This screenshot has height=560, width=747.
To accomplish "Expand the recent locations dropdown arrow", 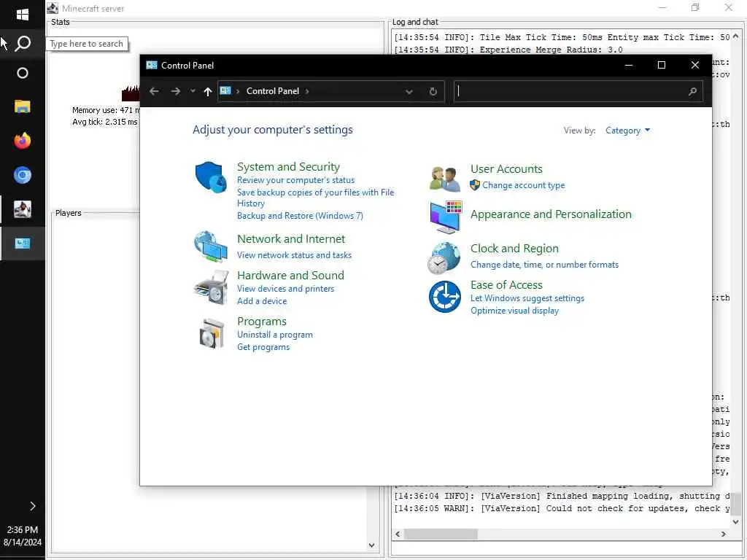I will pos(193,91).
